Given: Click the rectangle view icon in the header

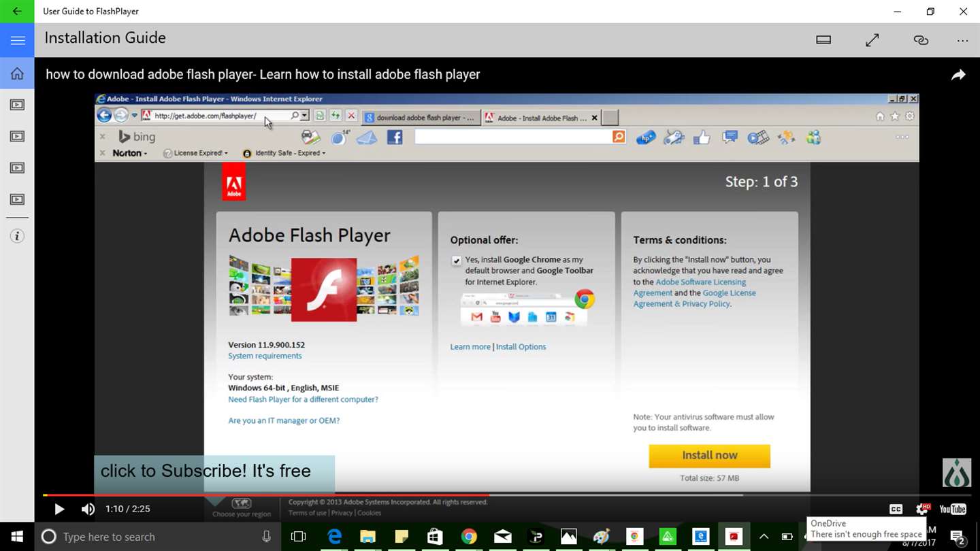Looking at the screenshot, I should (823, 40).
